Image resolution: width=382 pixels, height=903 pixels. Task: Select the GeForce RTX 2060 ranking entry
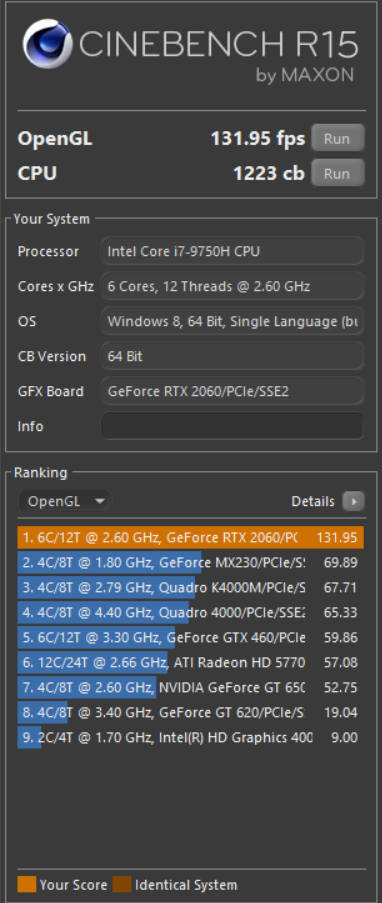[x=191, y=537]
